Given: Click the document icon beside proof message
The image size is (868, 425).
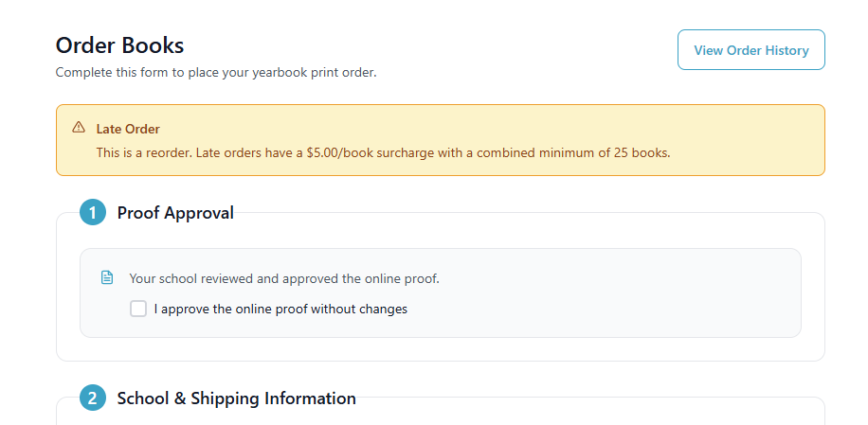Looking at the screenshot, I should pos(107,278).
